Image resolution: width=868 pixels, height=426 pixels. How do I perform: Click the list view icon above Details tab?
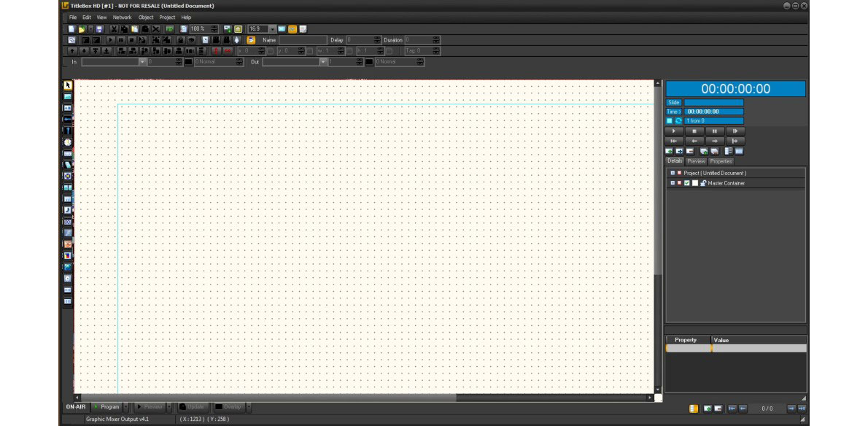pyautogui.click(x=729, y=151)
